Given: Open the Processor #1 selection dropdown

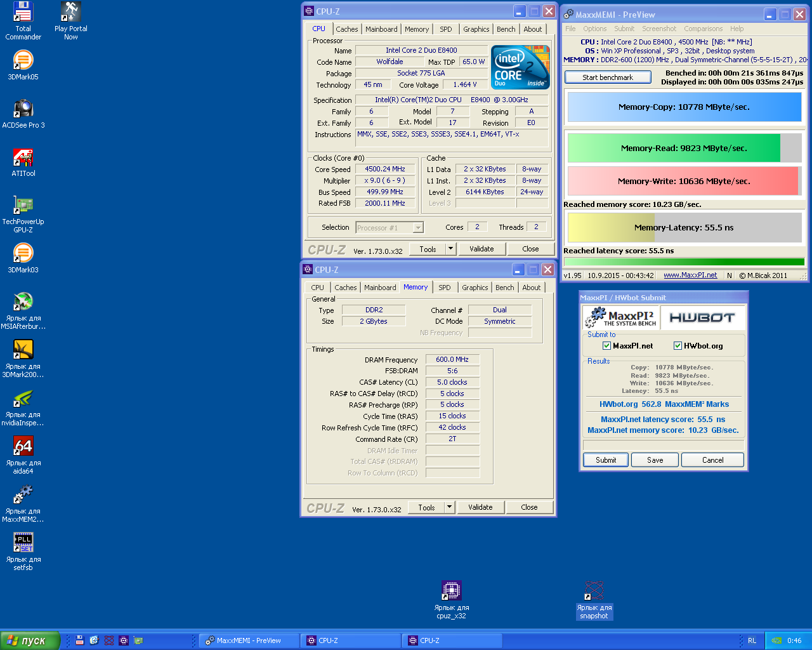Looking at the screenshot, I should click(x=418, y=228).
